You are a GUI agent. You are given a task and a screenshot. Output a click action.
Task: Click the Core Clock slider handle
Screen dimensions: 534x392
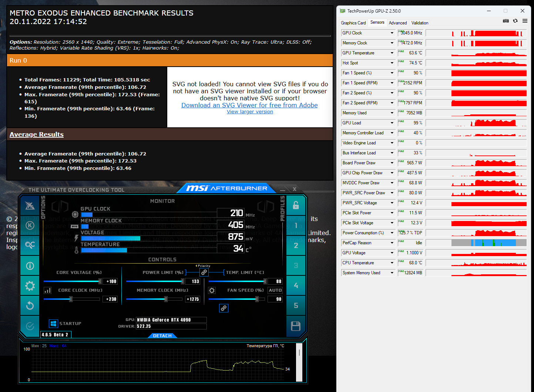pyautogui.click(x=71, y=299)
